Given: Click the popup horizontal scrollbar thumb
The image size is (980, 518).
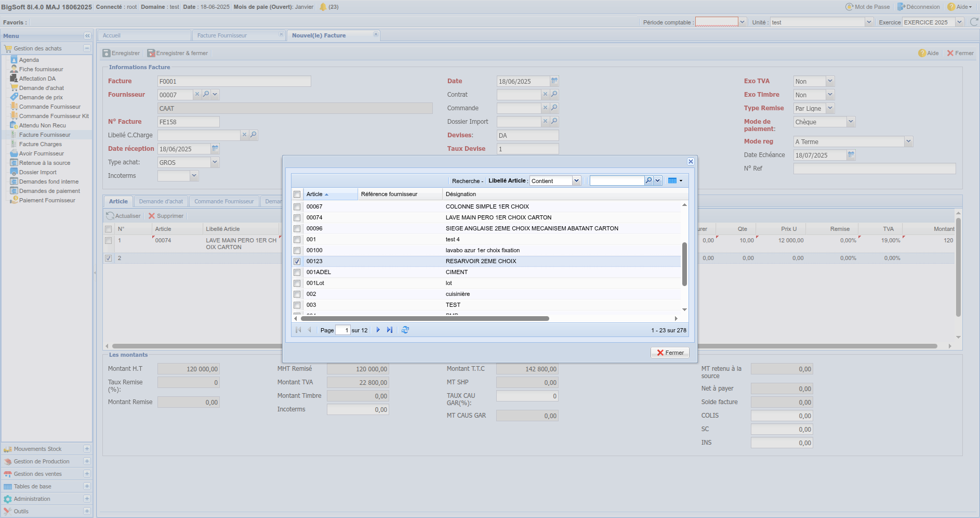Looking at the screenshot, I should click(x=425, y=318).
